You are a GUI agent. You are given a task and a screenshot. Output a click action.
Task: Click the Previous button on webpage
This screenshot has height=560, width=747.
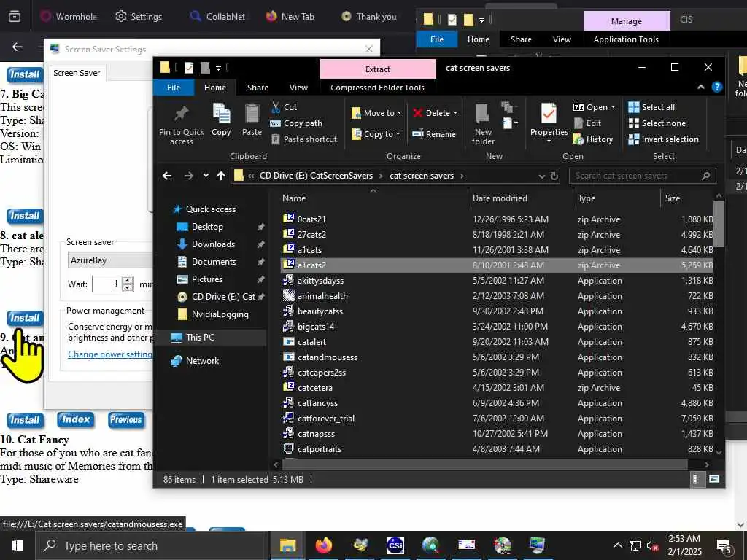(x=125, y=419)
